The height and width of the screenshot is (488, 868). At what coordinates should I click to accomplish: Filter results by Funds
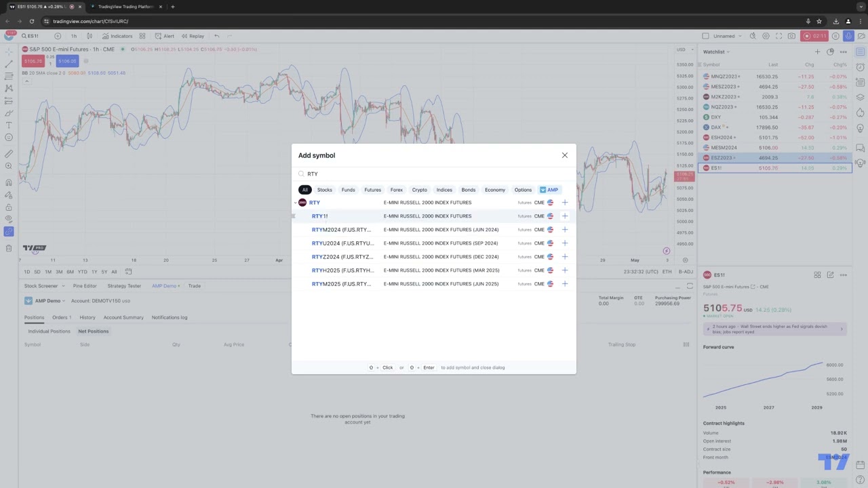click(348, 190)
